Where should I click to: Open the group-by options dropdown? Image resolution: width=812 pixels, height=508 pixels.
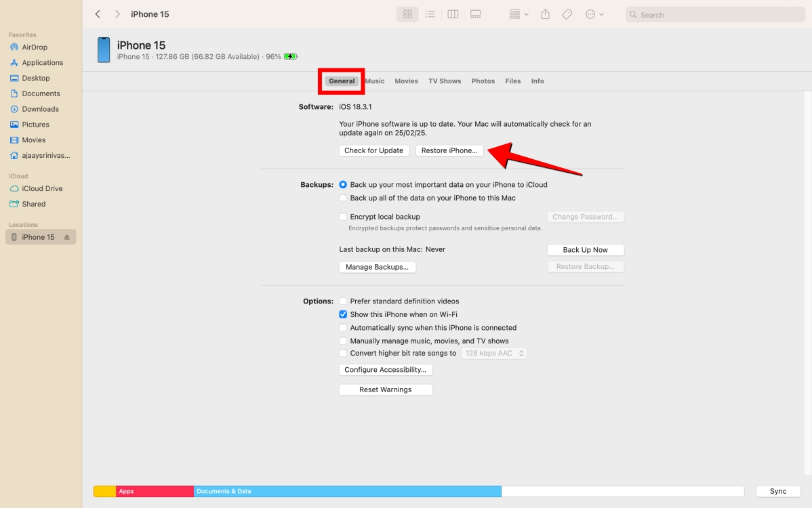pos(519,14)
